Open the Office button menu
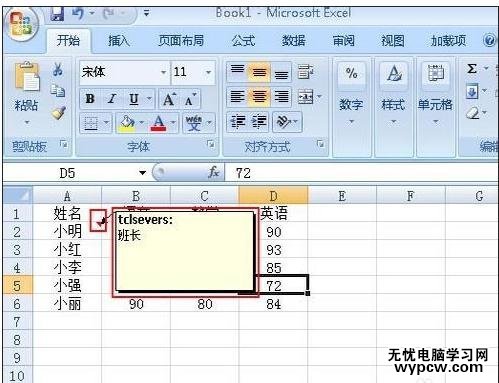Image resolution: width=499 pixels, height=383 pixels. pos(21,25)
